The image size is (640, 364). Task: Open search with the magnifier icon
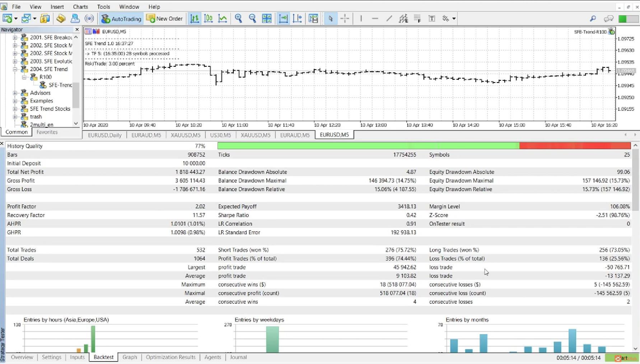point(593,19)
